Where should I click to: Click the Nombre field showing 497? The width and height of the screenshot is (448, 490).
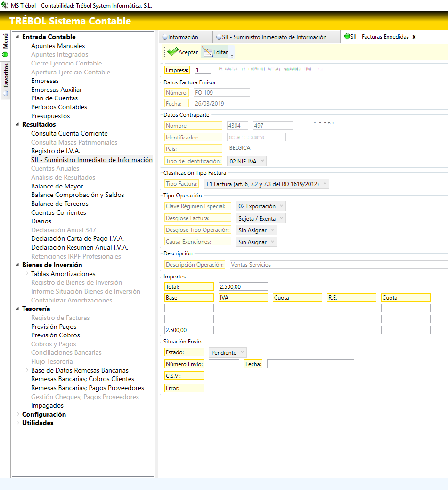click(x=273, y=126)
